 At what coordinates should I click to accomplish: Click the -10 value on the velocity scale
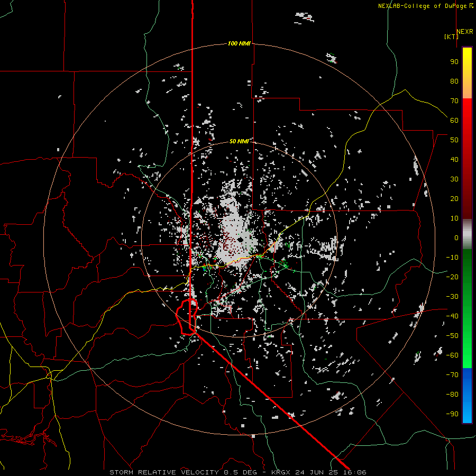[452, 258]
